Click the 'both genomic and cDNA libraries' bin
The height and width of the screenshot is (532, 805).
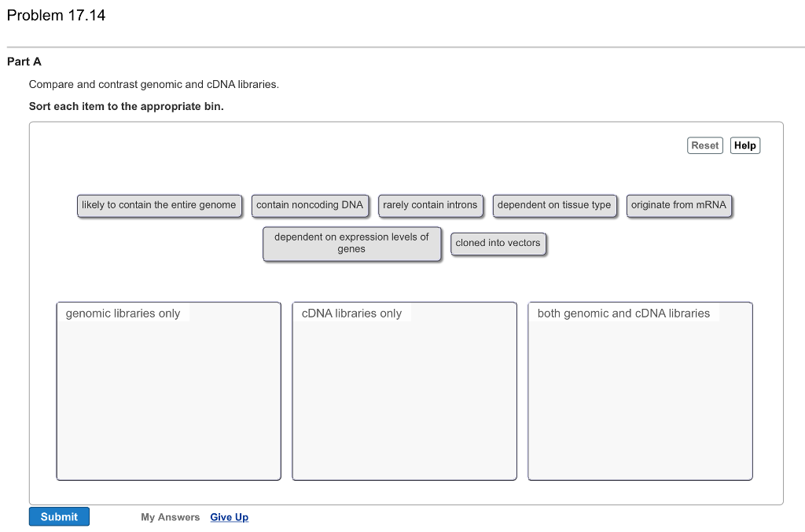(639, 391)
